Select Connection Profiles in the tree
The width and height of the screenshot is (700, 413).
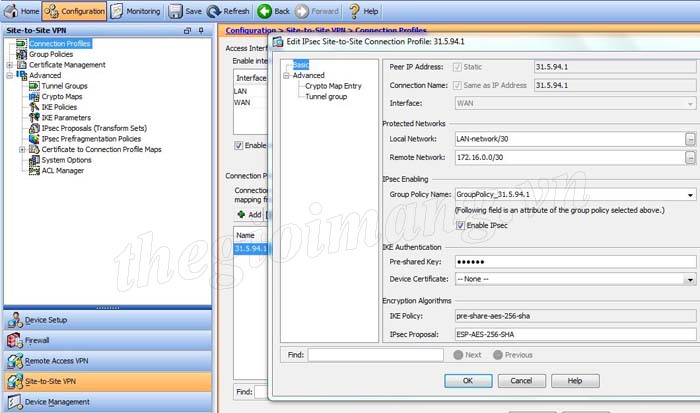[x=60, y=43]
